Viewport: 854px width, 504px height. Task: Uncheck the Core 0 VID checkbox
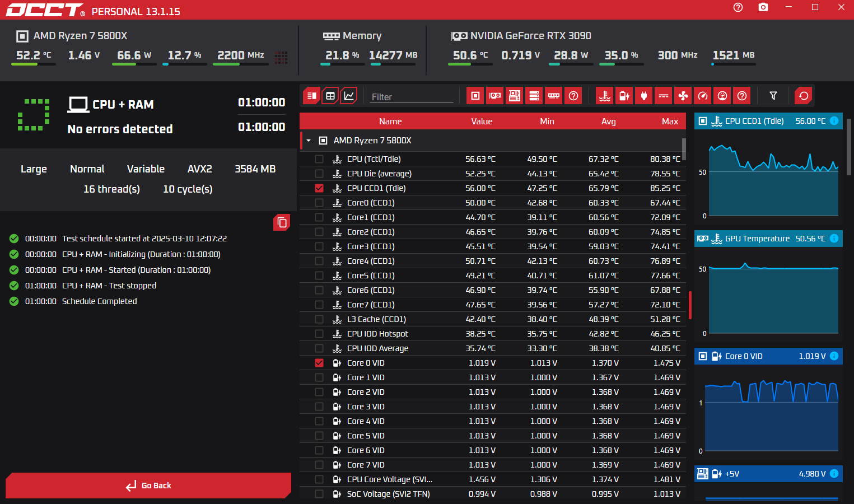pos(319,363)
